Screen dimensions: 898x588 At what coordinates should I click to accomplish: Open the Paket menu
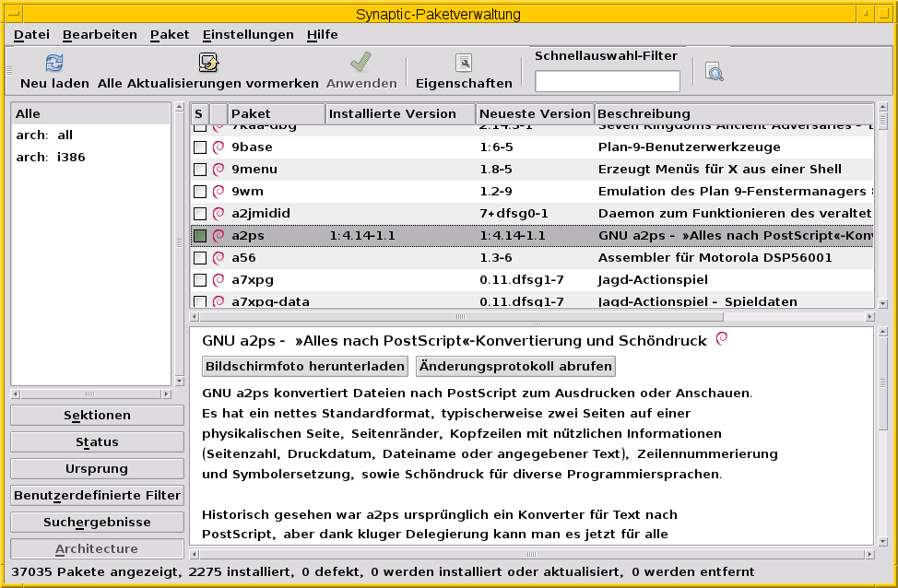pyautogui.click(x=169, y=34)
